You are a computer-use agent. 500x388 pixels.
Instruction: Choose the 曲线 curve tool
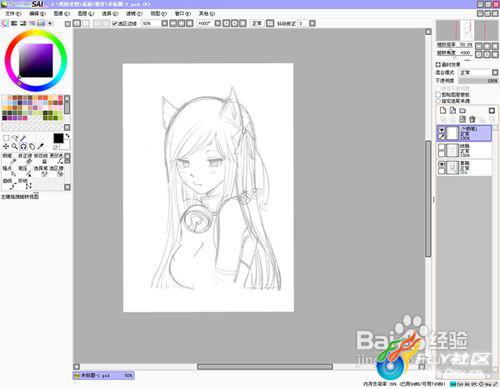point(9,183)
